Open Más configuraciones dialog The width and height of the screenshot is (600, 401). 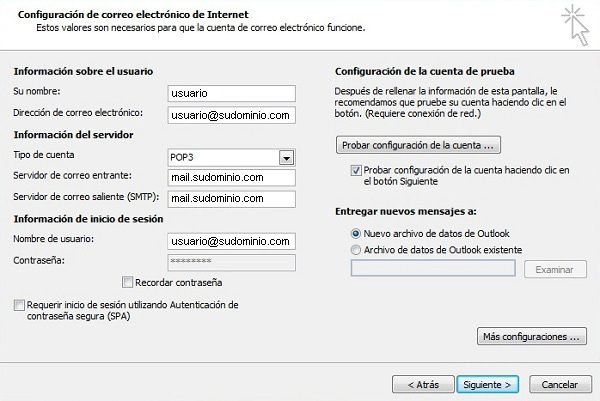click(532, 336)
